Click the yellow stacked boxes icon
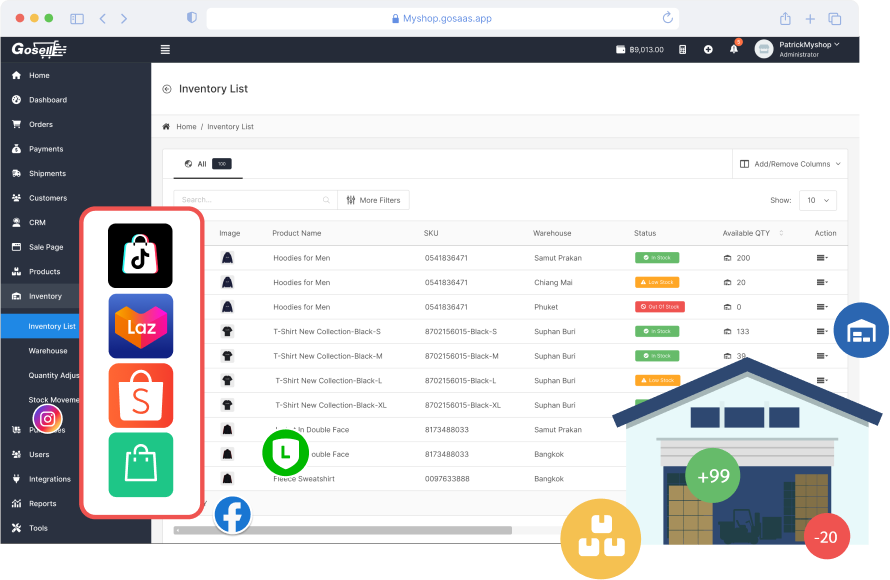 (x=601, y=539)
